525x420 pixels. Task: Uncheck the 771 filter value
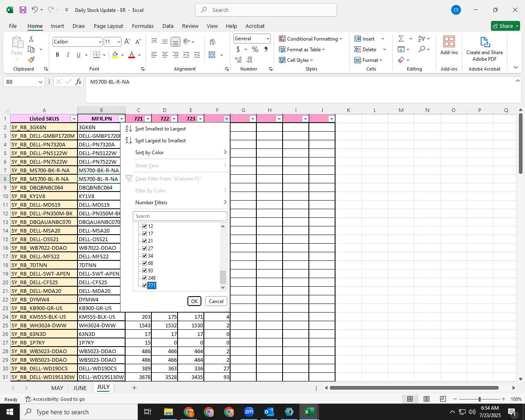(x=144, y=285)
